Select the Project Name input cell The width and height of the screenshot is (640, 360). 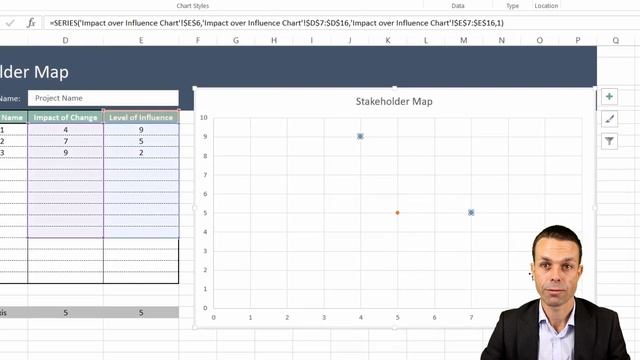click(x=103, y=98)
